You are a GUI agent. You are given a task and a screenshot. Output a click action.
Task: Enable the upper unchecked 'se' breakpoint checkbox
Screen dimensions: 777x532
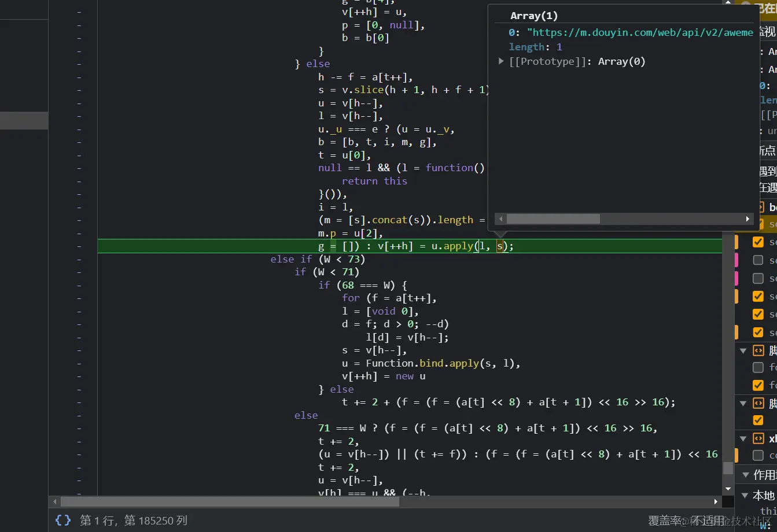click(x=758, y=260)
